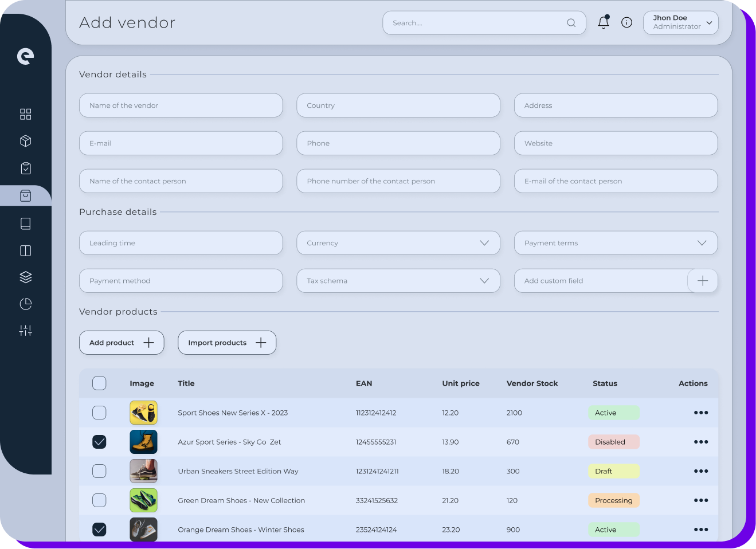Select the Urban Sneakers Street Edition checkbox
Screen dimensions: 756x549
(x=99, y=471)
